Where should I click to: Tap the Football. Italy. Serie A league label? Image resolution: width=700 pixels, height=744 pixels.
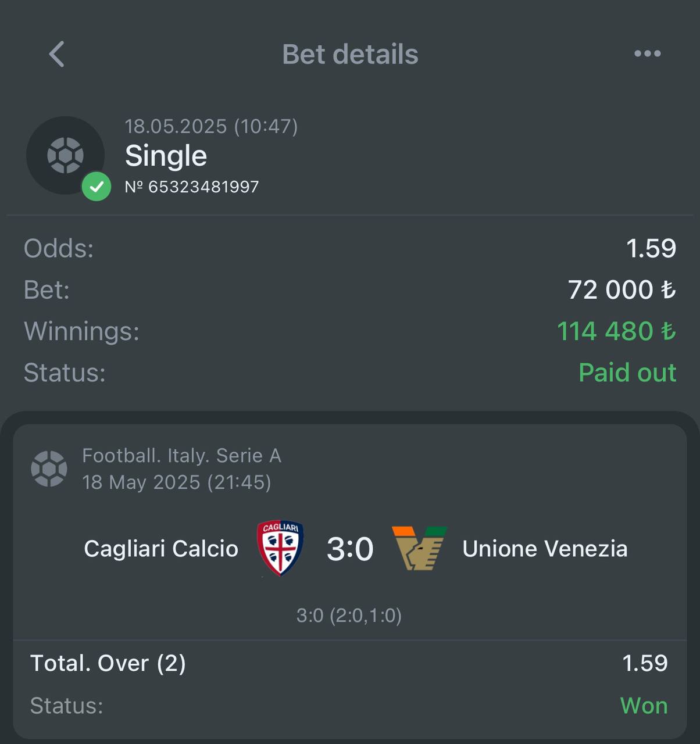[x=182, y=456]
